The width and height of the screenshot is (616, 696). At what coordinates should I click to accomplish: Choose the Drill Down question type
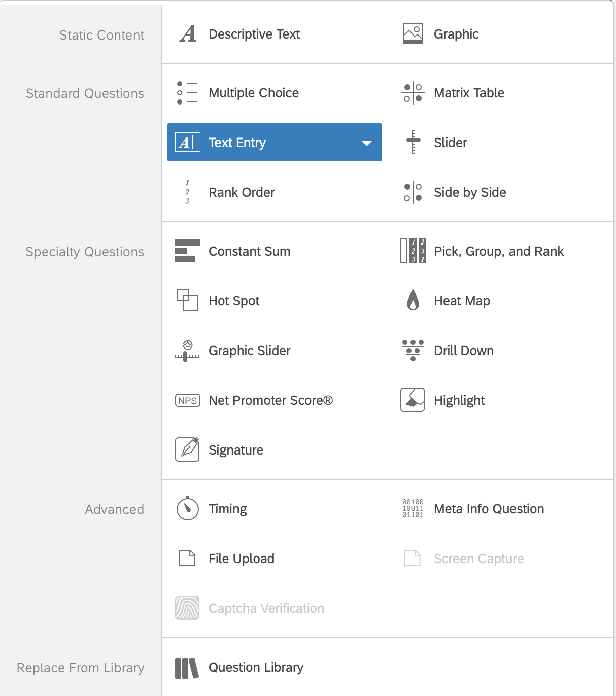click(x=463, y=351)
